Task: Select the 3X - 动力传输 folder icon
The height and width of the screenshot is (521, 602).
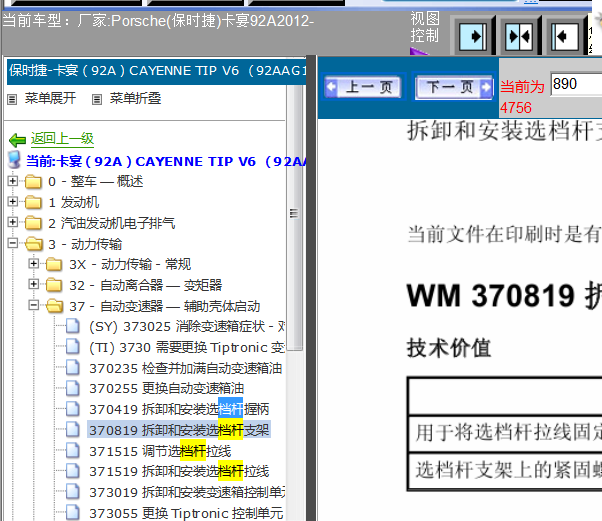Action: [x=54, y=264]
